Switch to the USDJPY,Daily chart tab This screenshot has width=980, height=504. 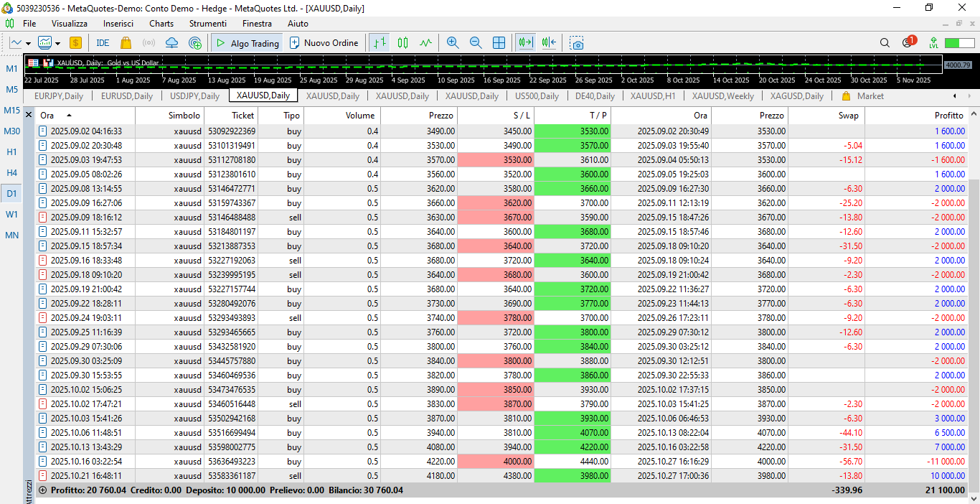pos(194,95)
